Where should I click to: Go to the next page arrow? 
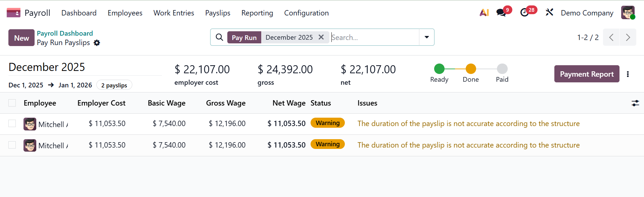click(628, 37)
